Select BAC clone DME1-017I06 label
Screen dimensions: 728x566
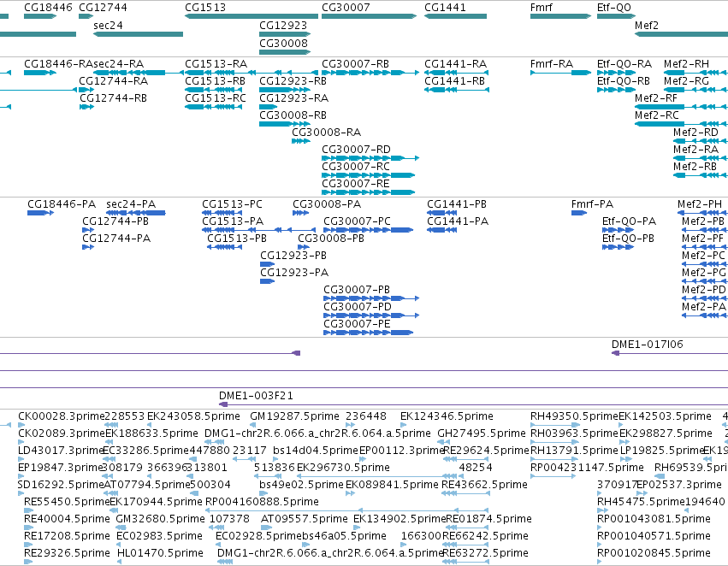coord(648,345)
